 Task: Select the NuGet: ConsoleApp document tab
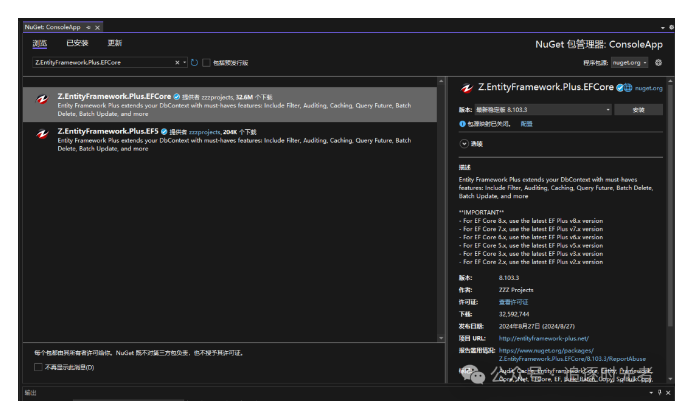(52, 27)
